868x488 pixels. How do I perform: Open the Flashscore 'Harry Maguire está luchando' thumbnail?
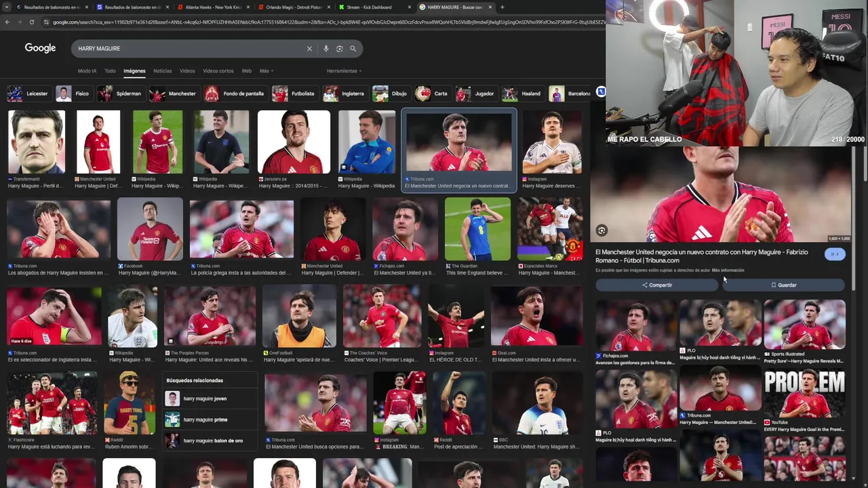tap(52, 403)
